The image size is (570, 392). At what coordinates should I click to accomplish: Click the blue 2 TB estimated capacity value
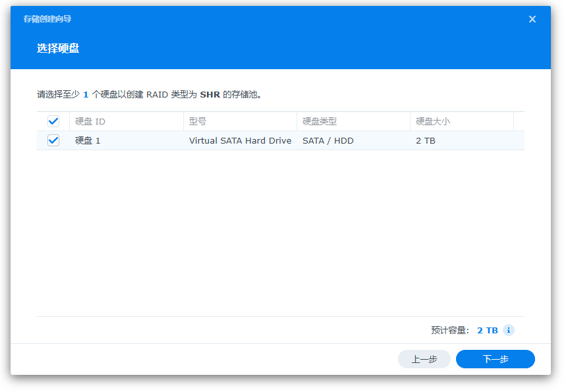tap(487, 330)
